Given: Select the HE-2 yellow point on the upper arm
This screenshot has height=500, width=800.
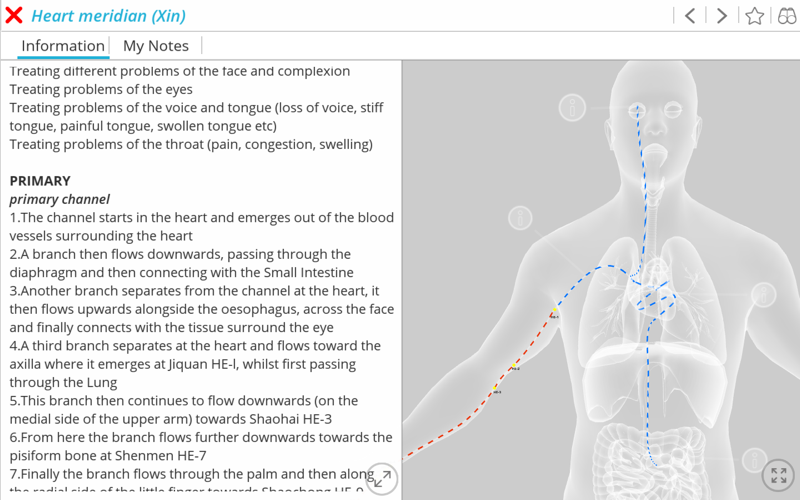Looking at the screenshot, I should click(x=514, y=365).
